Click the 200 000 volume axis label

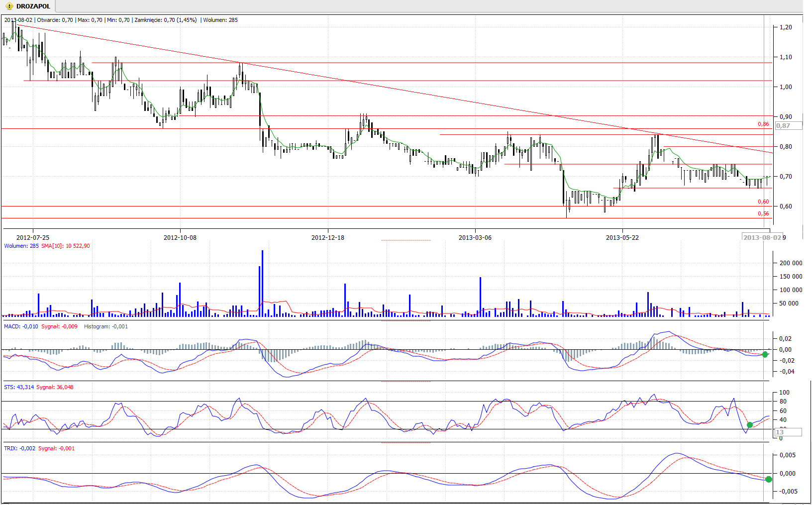(791, 263)
